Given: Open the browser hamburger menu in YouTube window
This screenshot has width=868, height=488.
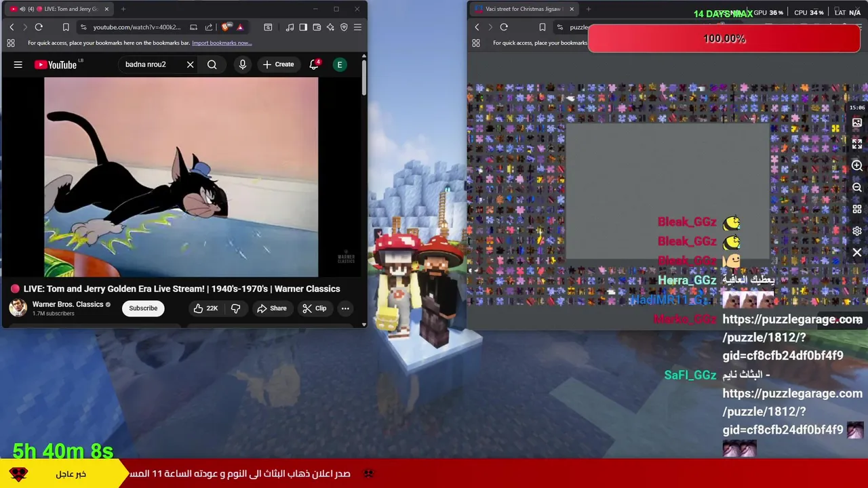Looking at the screenshot, I should coord(357,27).
